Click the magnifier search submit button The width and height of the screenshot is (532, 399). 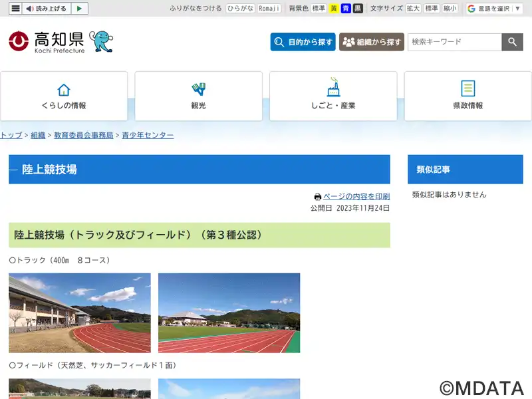tap(512, 42)
